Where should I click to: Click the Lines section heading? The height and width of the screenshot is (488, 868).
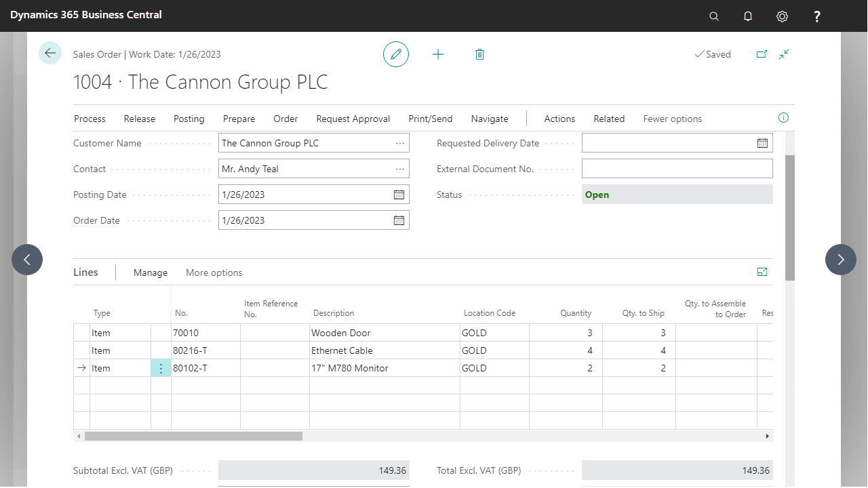pos(85,272)
